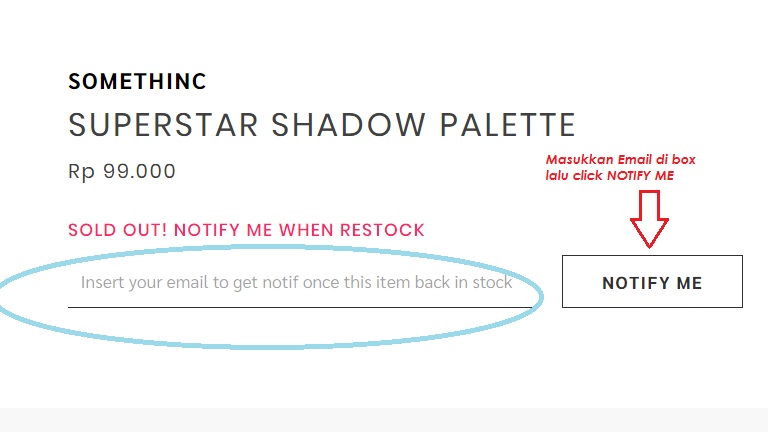This screenshot has height=432, width=768.
Task: Click the red Masukkan Email di box text
Action: [621, 159]
